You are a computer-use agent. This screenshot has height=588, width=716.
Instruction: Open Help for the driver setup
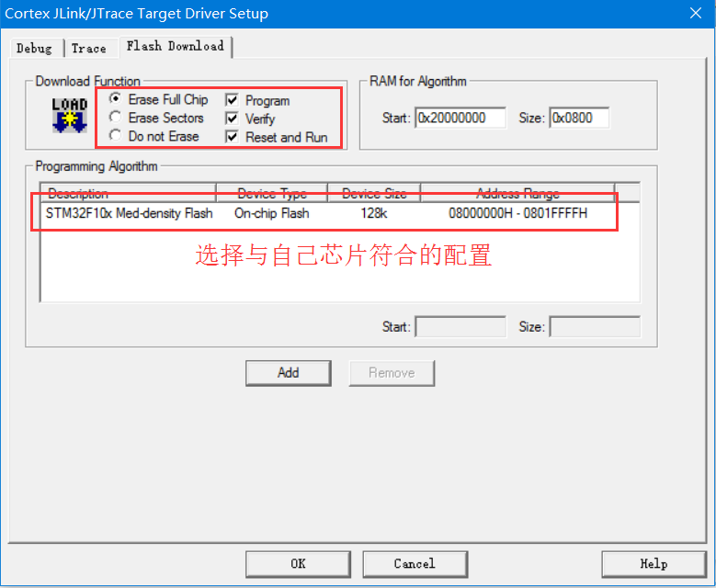point(653,564)
